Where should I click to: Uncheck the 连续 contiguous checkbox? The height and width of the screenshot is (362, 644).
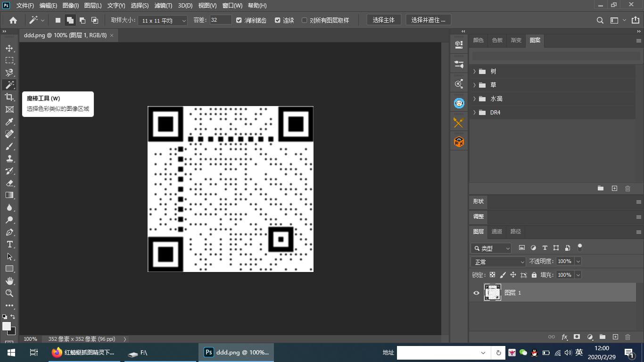(278, 20)
